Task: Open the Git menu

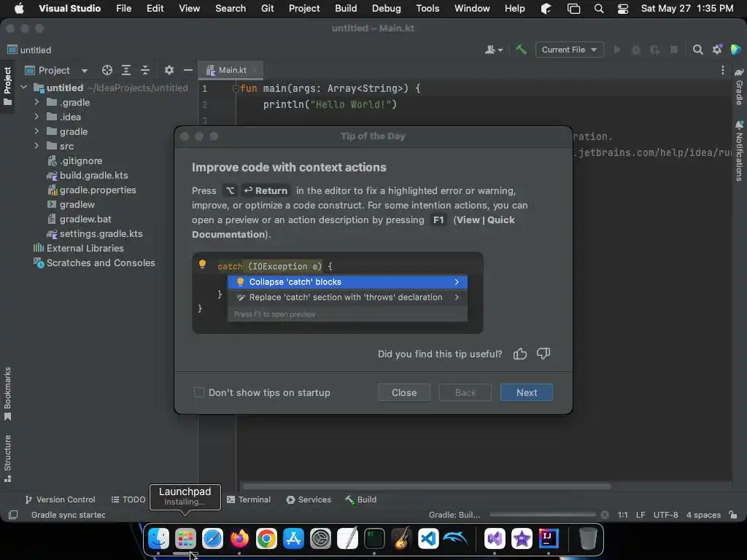Action: point(267,8)
